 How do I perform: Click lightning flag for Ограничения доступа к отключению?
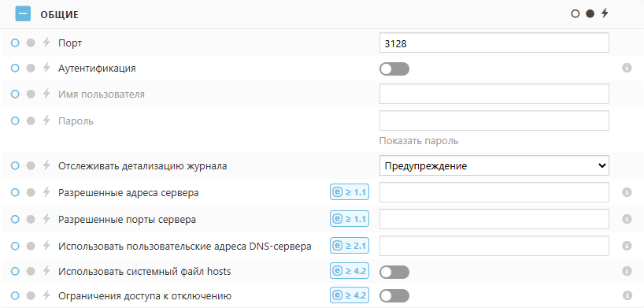click(x=46, y=295)
